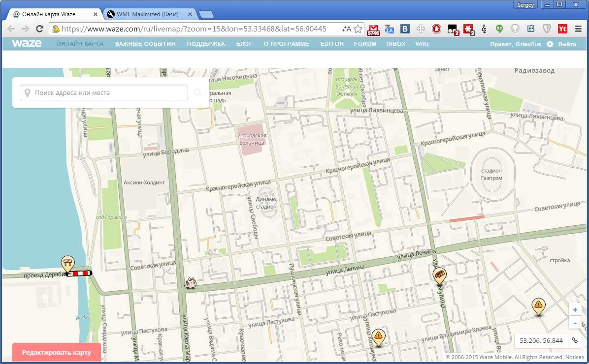589x364 pixels.
Task: Open the LastPass asterisk extension
Action: (469, 30)
